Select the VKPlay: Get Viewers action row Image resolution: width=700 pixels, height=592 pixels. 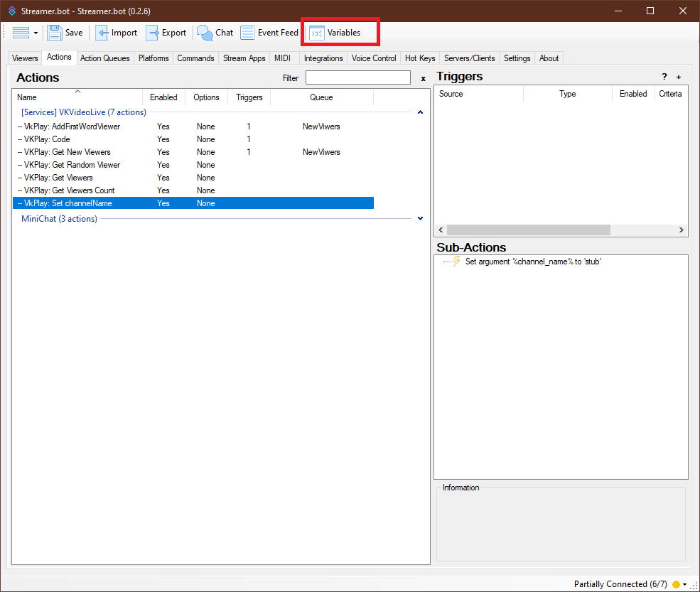tap(193, 178)
